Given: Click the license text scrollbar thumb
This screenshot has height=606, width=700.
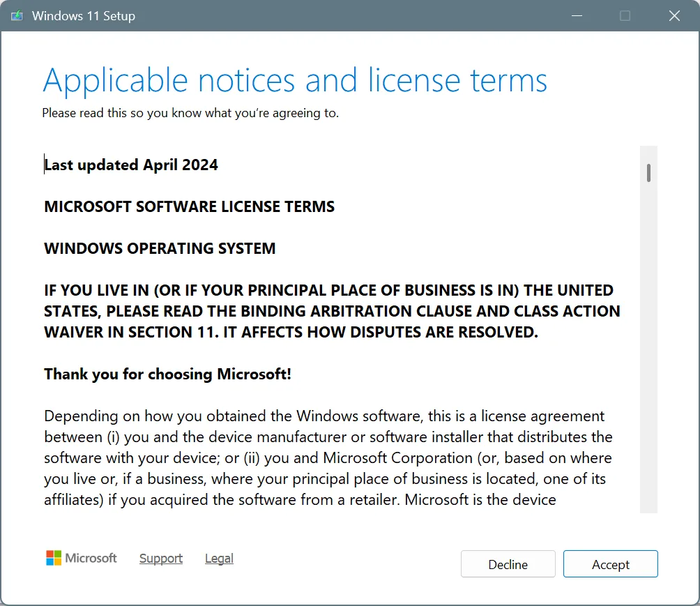Looking at the screenshot, I should click(x=648, y=173).
